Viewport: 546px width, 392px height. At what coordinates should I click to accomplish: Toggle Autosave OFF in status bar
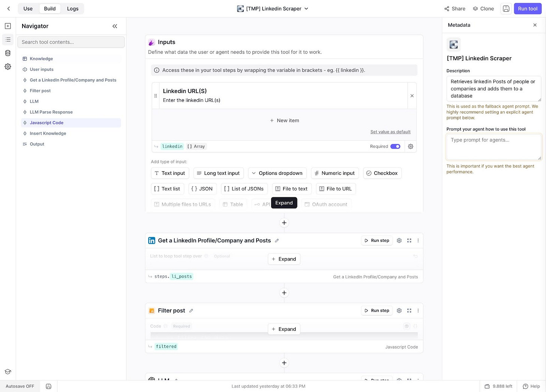click(20, 386)
